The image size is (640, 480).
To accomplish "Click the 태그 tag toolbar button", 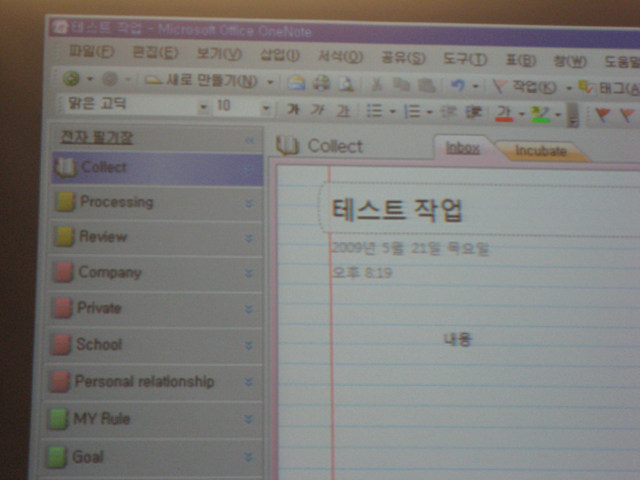I will [x=608, y=88].
